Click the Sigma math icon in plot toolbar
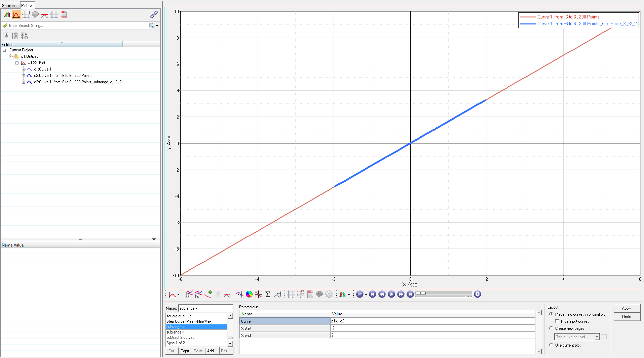644x358 pixels. tap(268, 295)
